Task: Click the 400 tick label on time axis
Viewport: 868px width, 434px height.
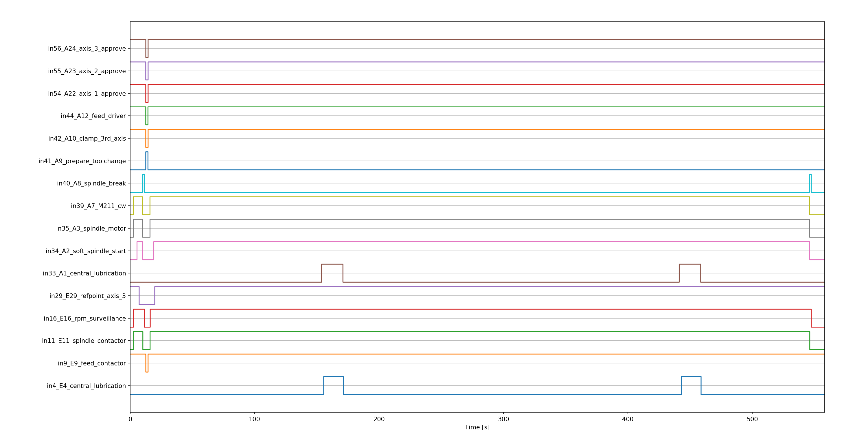Action: click(x=628, y=419)
